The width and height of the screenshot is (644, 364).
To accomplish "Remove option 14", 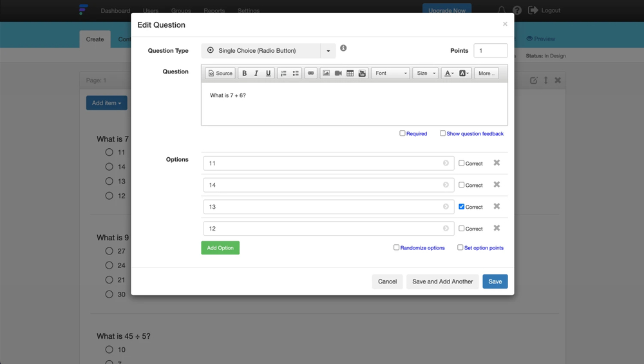I will (x=497, y=184).
